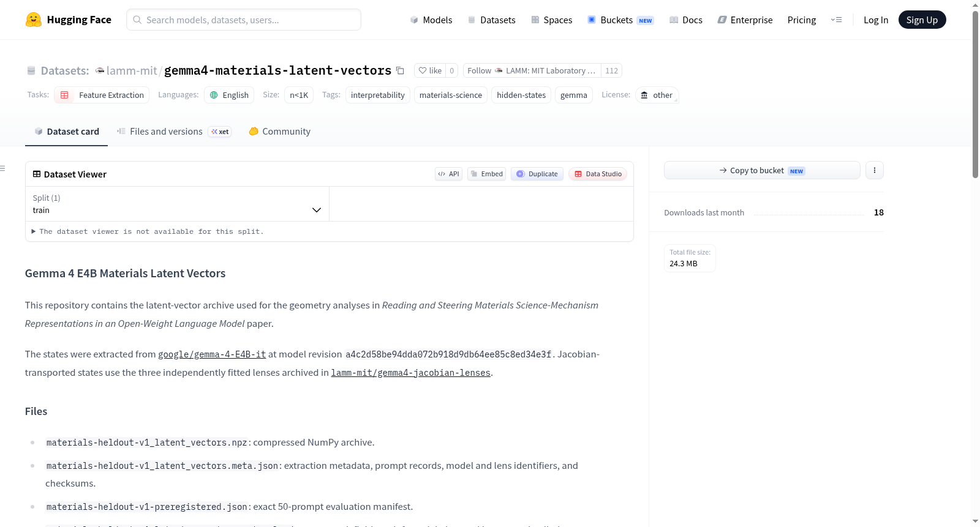Click the model revision hash a4c2d58be94…

pos(448,354)
